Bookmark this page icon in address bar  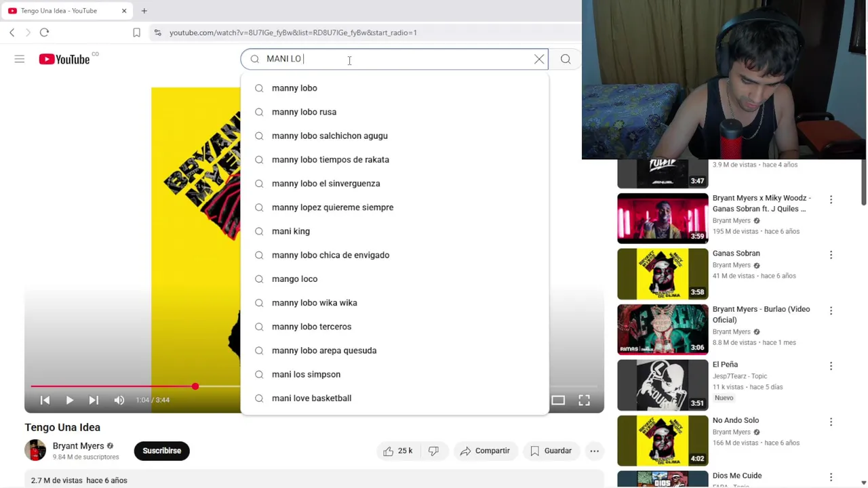tap(136, 33)
